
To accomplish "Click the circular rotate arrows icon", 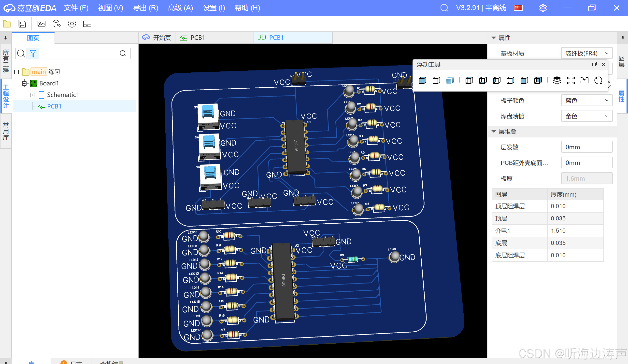I will coord(598,80).
